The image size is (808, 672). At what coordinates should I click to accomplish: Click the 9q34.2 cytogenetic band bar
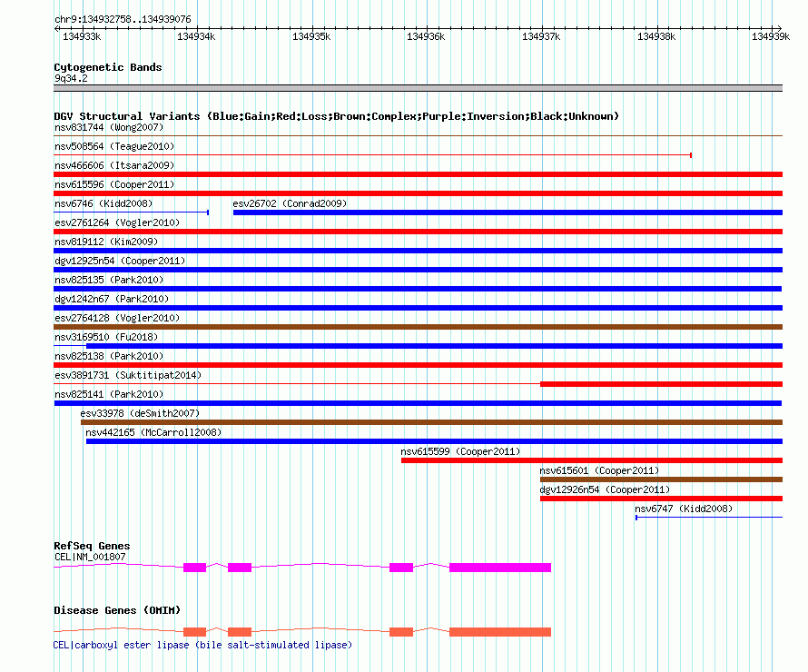[418, 88]
